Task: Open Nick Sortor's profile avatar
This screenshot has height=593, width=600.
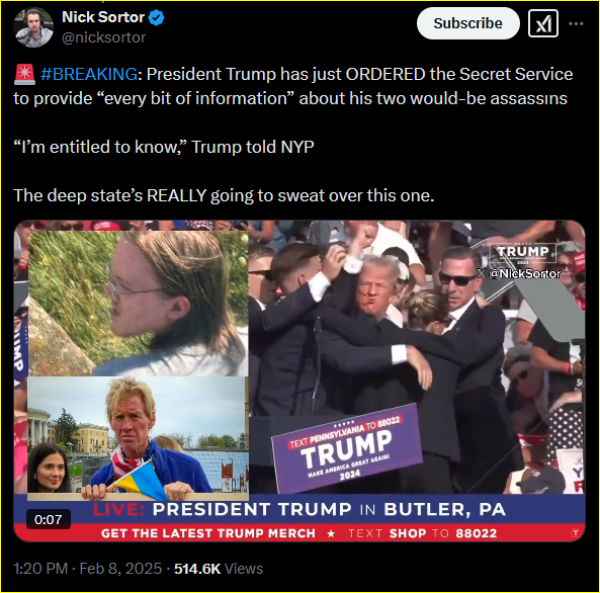Action: [x=33, y=28]
